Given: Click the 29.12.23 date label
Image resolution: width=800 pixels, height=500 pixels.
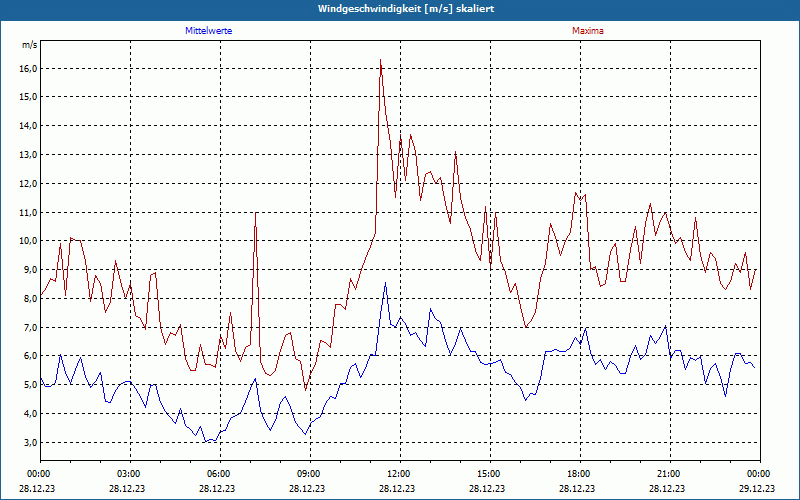Looking at the screenshot, I should (x=757, y=488).
